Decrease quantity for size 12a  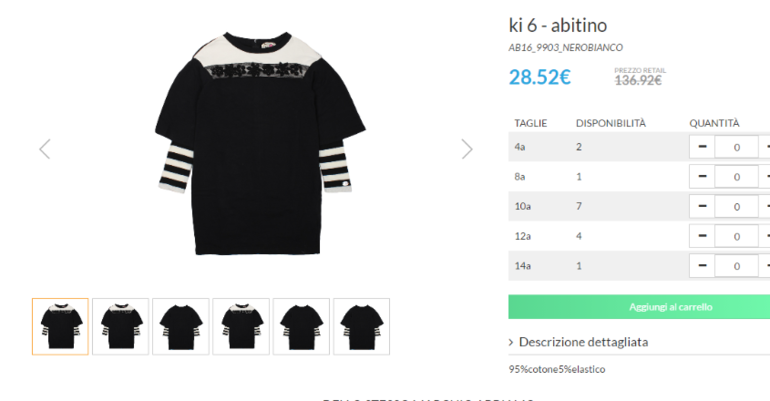point(702,237)
